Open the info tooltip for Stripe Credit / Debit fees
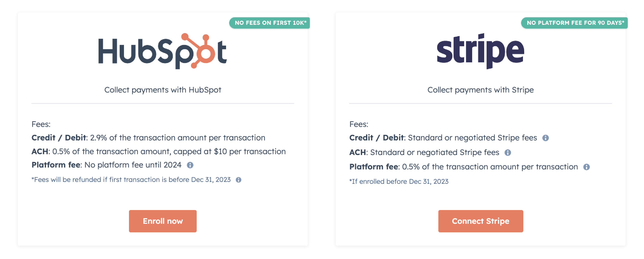The height and width of the screenshot is (259, 644). point(545,138)
